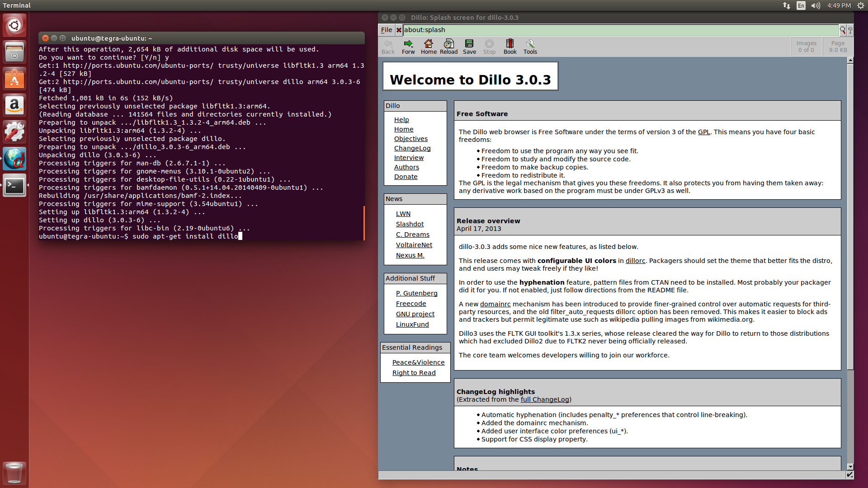Click the scroll down arrow of page scrollbar

tap(850, 467)
